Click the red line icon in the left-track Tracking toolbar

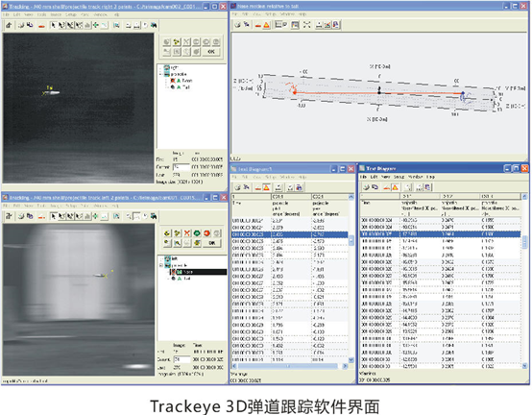pos(41,216)
